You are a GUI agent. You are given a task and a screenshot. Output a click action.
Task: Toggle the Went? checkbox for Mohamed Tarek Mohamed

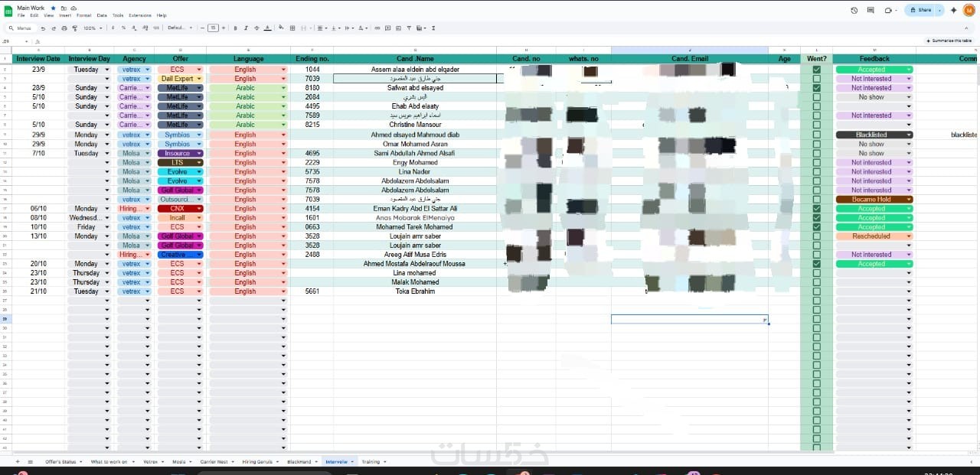(x=816, y=226)
